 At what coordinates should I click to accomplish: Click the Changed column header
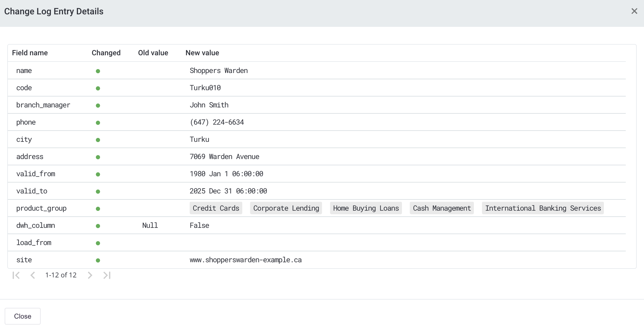(106, 53)
